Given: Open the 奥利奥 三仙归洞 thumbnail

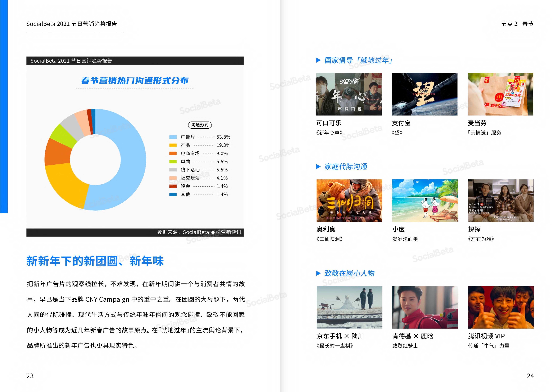Looking at the screenshot, I should pos(349,201).
